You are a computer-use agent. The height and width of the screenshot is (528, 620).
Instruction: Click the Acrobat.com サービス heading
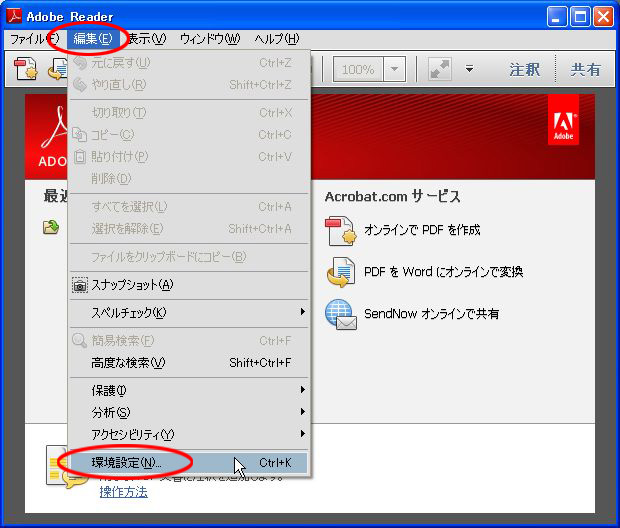(x=393, y=197)
